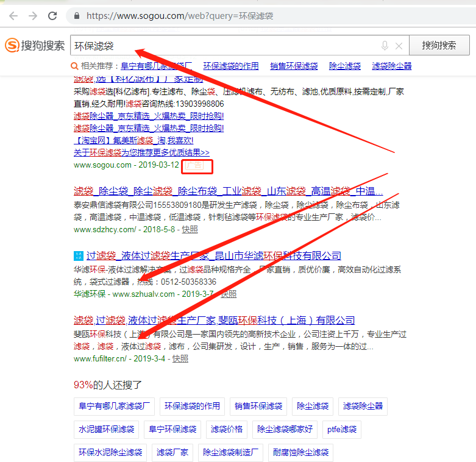Click suggestion chip 滤袋除尘器 at bottom
Viewport: 476px width, 462px height.
[363, 406]
